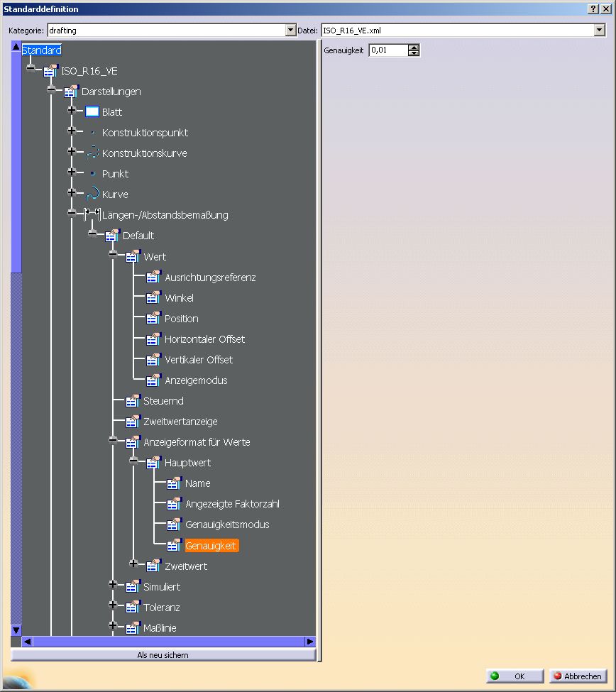Click the help question mark button

593,9
